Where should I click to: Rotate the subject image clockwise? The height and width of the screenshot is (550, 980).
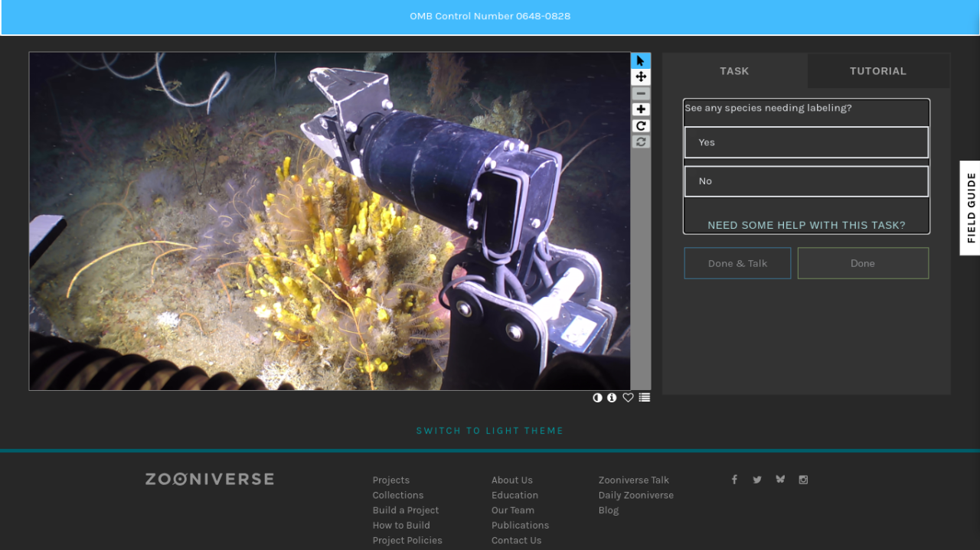641,125
